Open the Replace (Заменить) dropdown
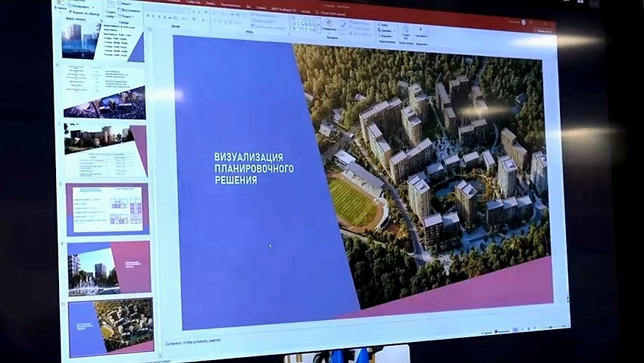Screen dimensions: 644x363 tap(386, 30)
